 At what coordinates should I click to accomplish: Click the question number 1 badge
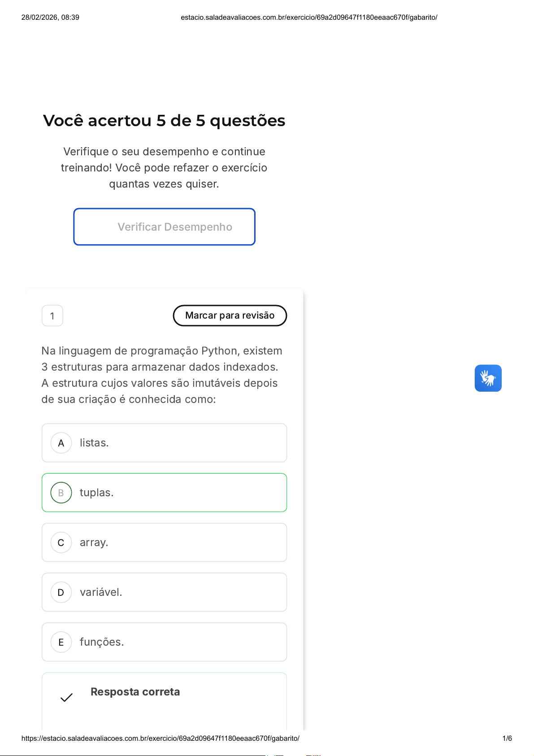52,316
